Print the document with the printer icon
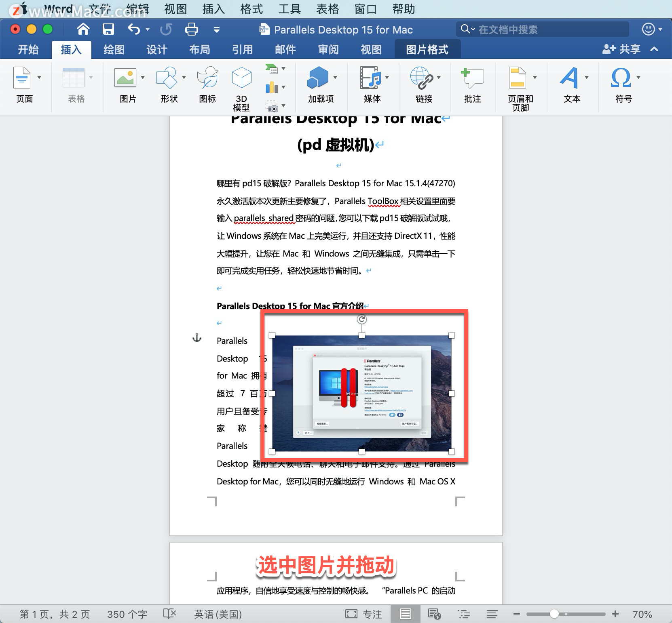 coord(191,29)
